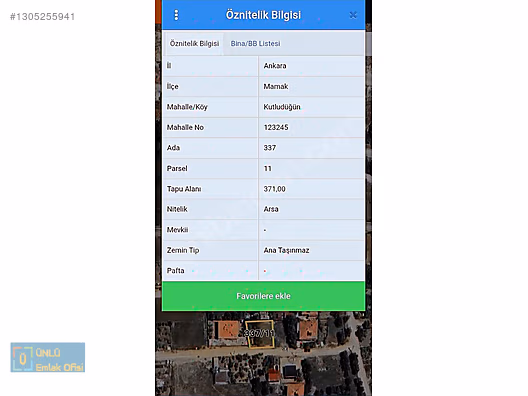Screen dimensions: 528x396
Task: Click the Mevkii row label
Action: point(177,230)
